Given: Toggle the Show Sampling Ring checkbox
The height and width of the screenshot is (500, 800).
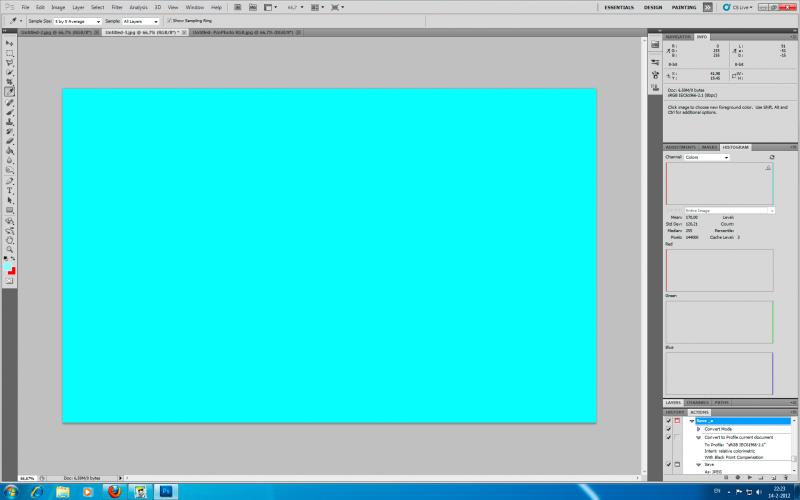Looking at the screenshot, I should tap(170, 21).
